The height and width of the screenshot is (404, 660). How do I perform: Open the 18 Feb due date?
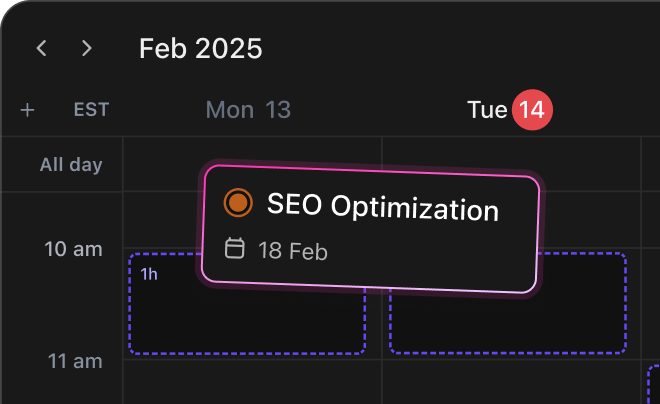[292, 250]
